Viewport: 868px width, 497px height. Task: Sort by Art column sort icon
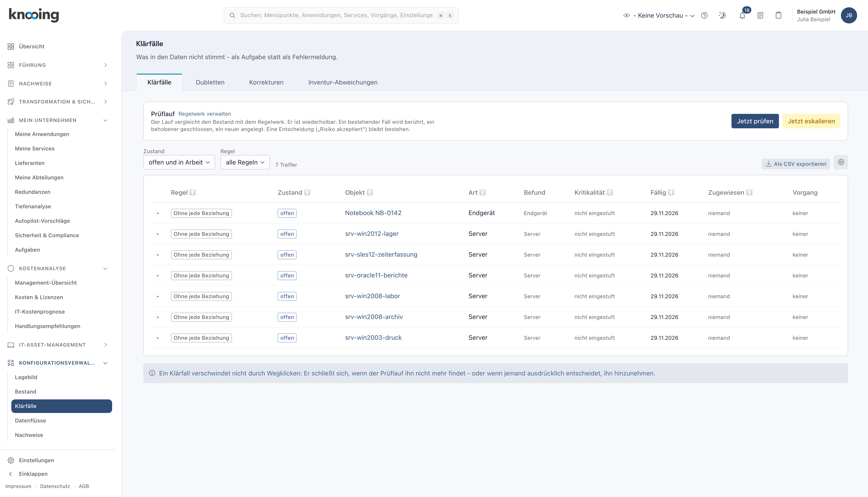[483, 192]
